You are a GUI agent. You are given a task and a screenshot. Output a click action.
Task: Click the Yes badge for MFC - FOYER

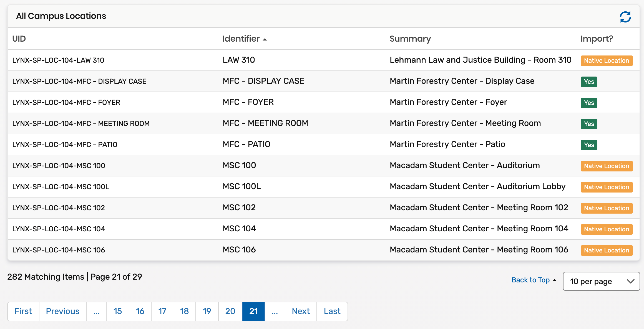point(589,103)
